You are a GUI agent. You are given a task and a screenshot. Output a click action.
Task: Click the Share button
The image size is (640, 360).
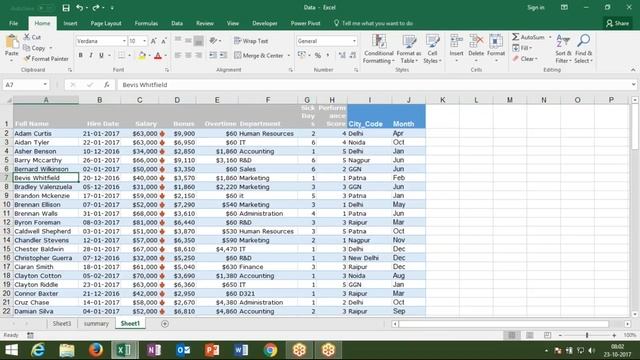(x=617, y=23)
